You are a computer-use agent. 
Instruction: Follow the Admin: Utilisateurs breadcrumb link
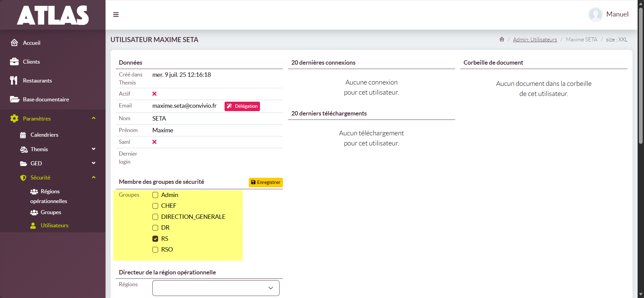click(x=535, y=39)
